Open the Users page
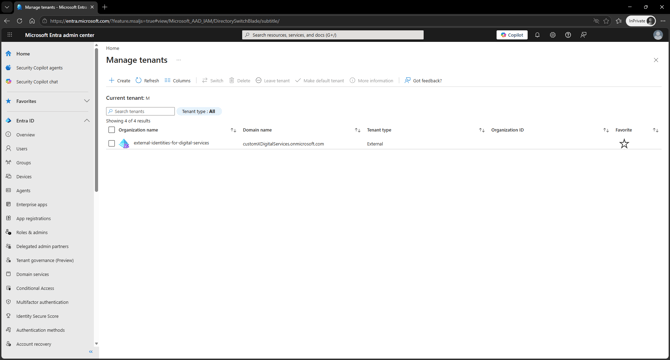The height and width of the screenshot is (360, 670). (22, 149)
